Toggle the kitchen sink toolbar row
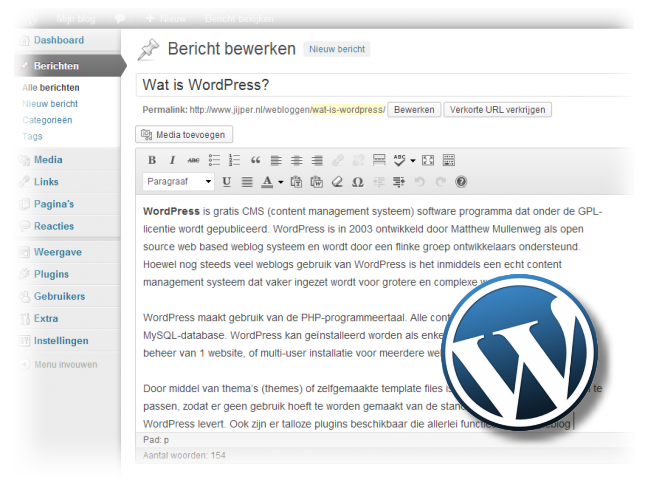Image resolution: width=653 pixels, height=485 pixels. point(449,160)
